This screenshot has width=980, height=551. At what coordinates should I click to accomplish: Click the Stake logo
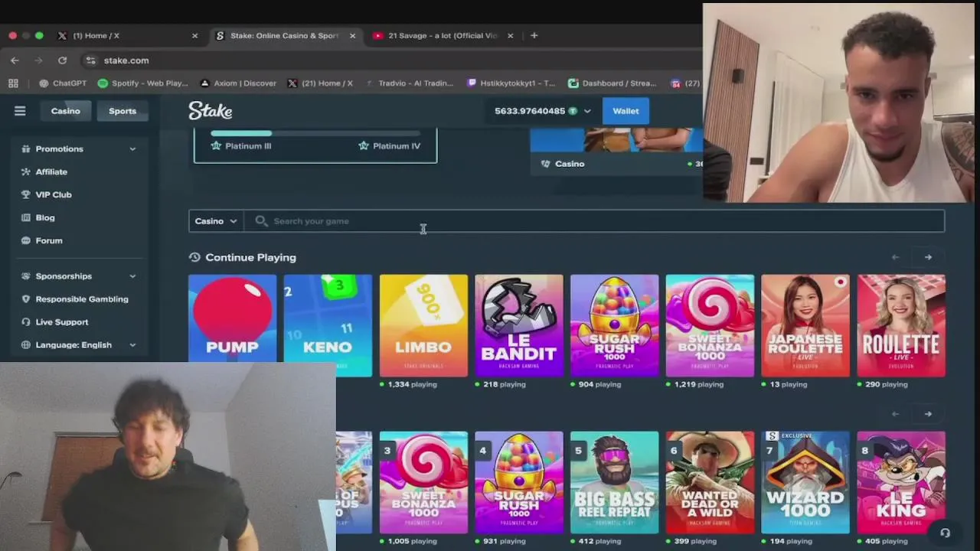pyautogui.click(x=211, y=111)
